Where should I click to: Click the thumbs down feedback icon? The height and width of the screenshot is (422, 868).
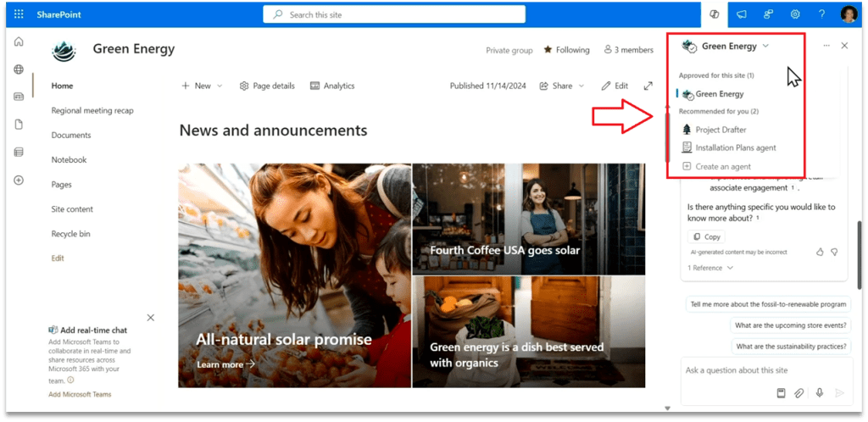tap(834, 252)
